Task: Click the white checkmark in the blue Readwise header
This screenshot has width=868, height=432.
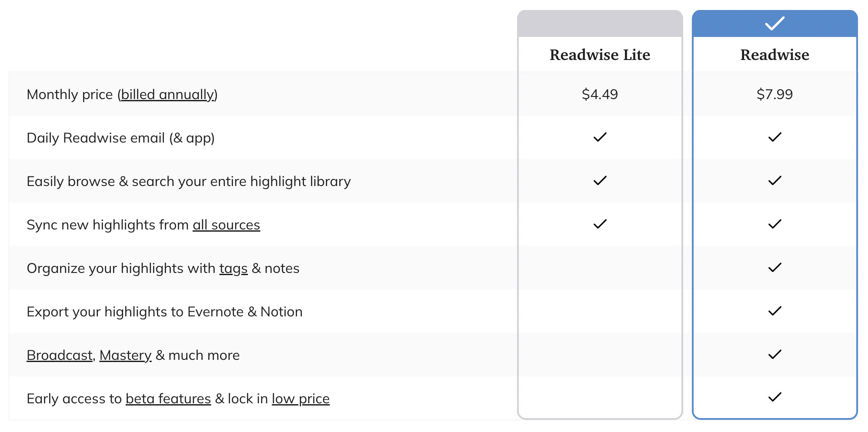Action: click(x=775, y=23)
